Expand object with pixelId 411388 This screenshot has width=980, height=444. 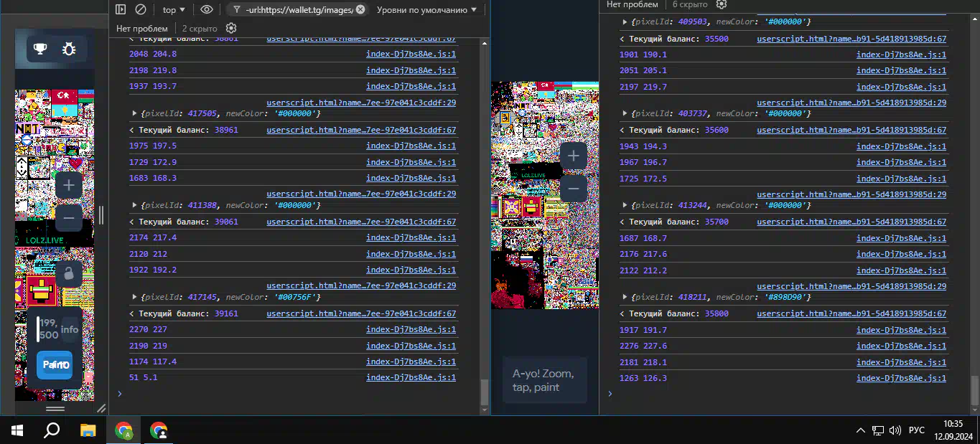point(134,205)
